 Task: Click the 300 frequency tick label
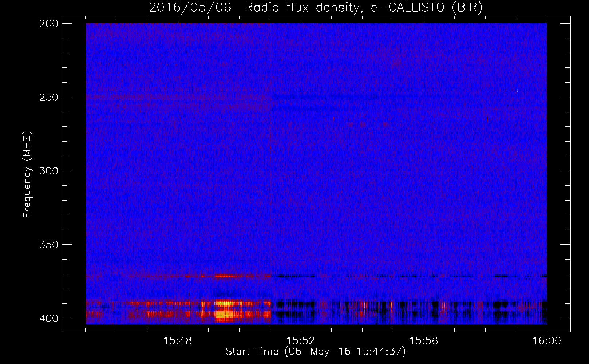coord(49,171)
